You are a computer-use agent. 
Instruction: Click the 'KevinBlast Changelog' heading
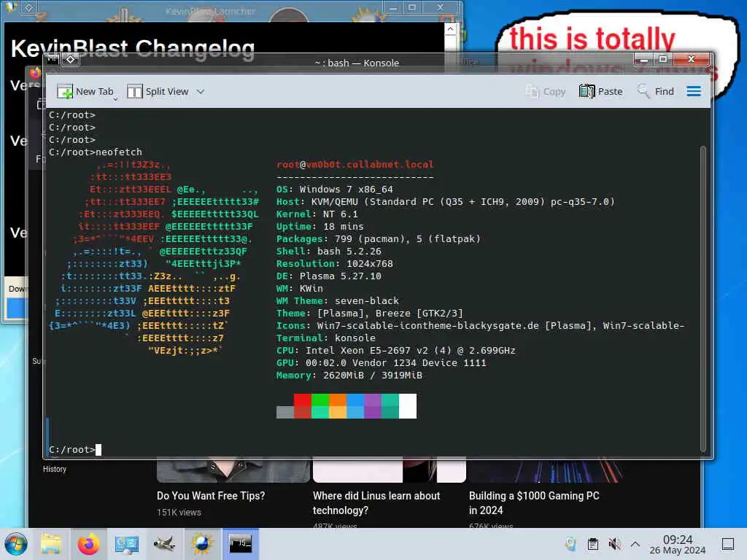133,48
